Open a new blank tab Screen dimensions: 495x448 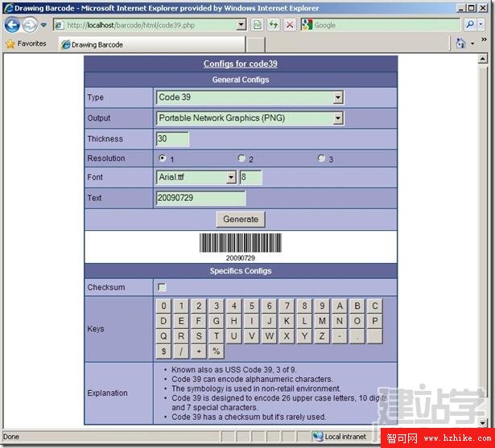tap(255, 44)
